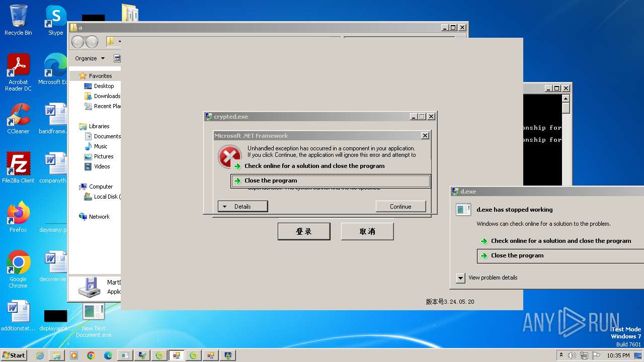Click Continue in the .NET Framework dialog
The height and width of the screenshot is (362, 644).
pos(400,206)
